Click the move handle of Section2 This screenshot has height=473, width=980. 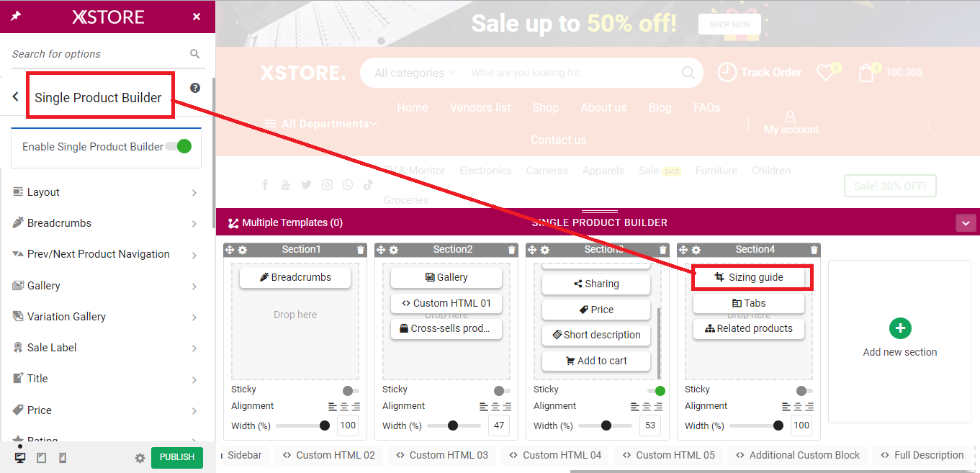pos(382,250)
